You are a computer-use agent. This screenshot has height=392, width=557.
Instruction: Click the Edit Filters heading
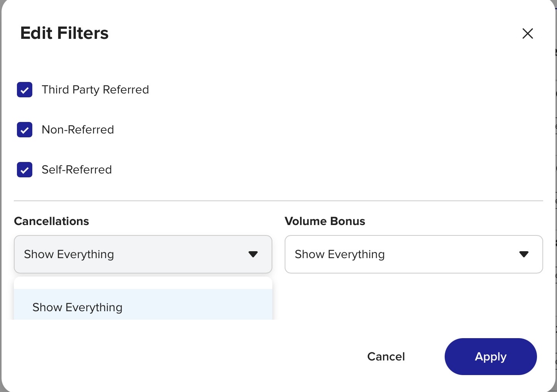tap(64, 33)
